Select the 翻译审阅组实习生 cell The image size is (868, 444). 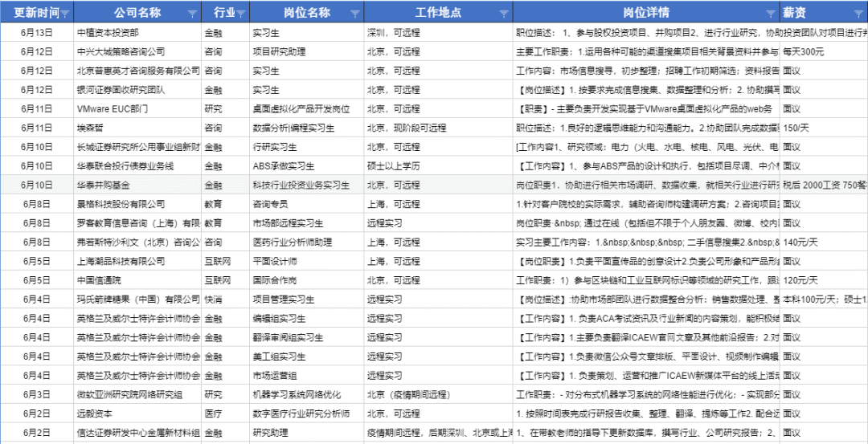307,336
